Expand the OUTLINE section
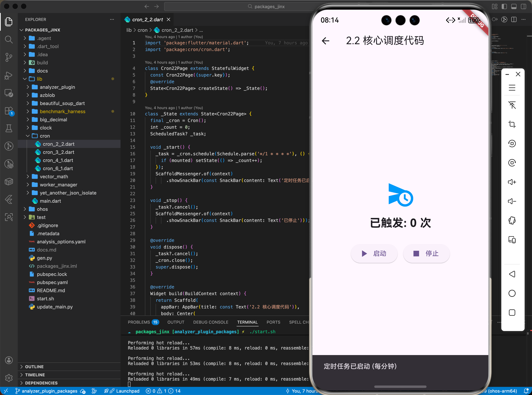 point(34,367)
